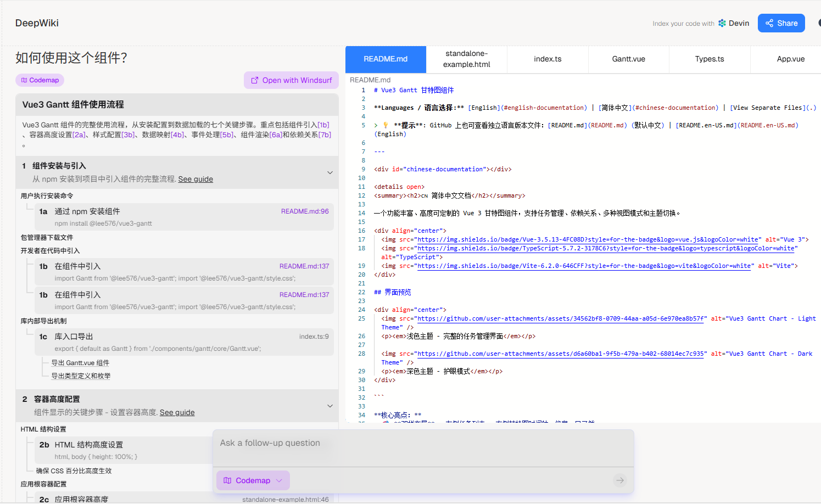Toggle the fold arrow on code line 5
This screenshot has width=821, height=504.
tap(376, 125)
